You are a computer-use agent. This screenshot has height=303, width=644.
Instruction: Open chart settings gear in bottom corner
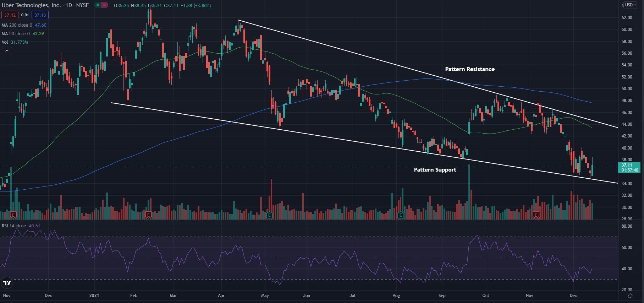[630, 296]
